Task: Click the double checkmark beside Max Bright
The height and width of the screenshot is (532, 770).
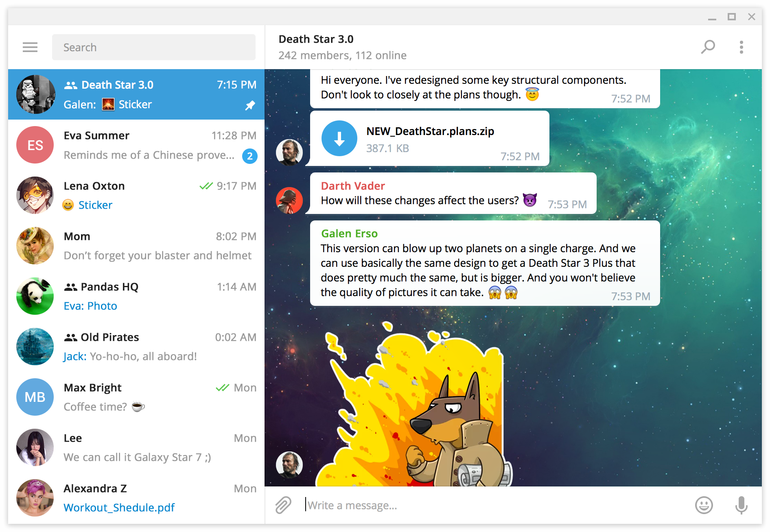Action: click(x=223, y=388)
